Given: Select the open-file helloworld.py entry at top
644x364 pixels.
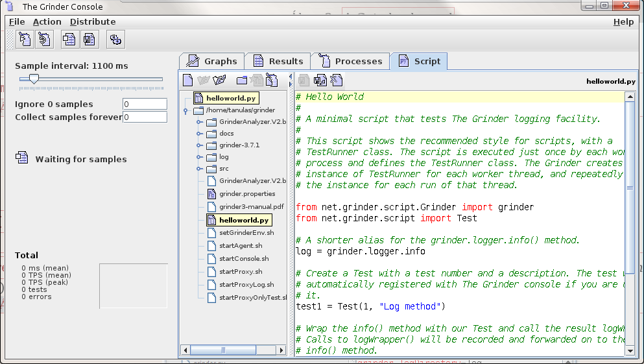Looking at the screenshot, I should [226, 98].
